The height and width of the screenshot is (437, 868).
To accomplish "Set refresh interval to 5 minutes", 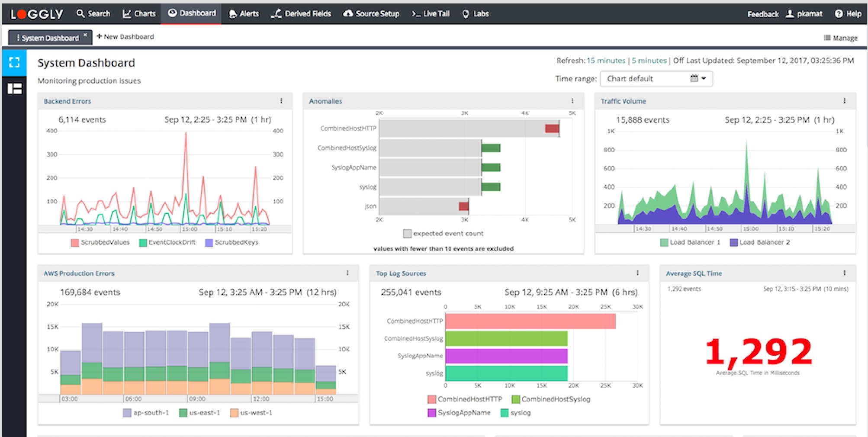I will pyautogui.click(x=649, y=61).
